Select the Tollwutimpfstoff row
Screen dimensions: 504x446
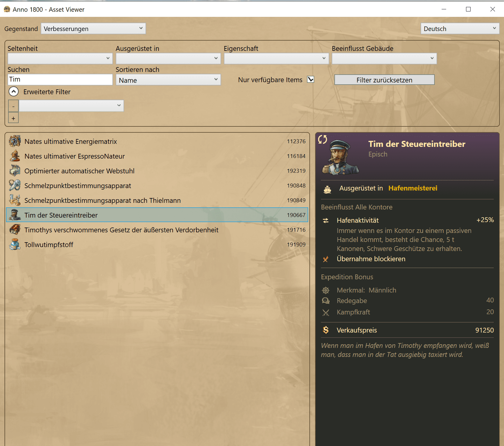click(x=157, y=244)
